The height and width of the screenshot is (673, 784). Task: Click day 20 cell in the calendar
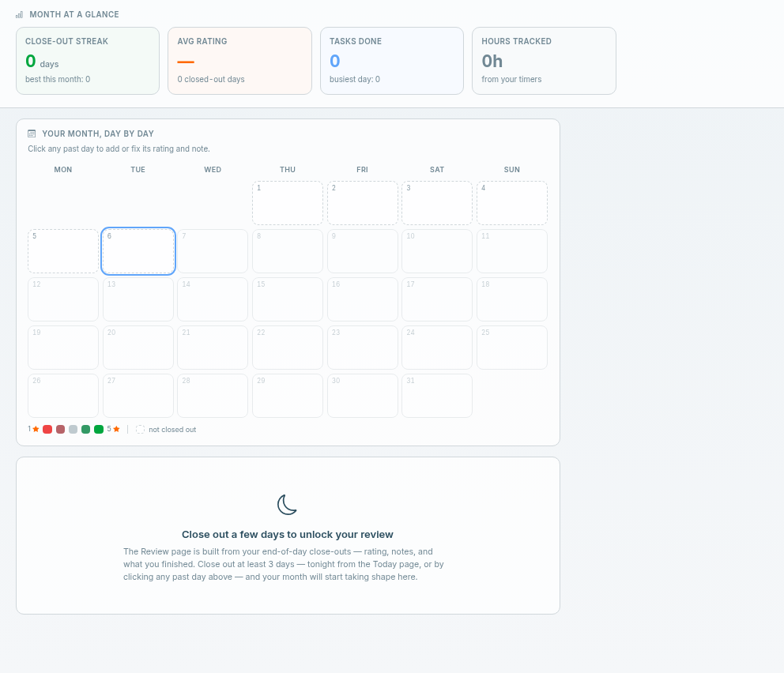[x=138, y=348]
